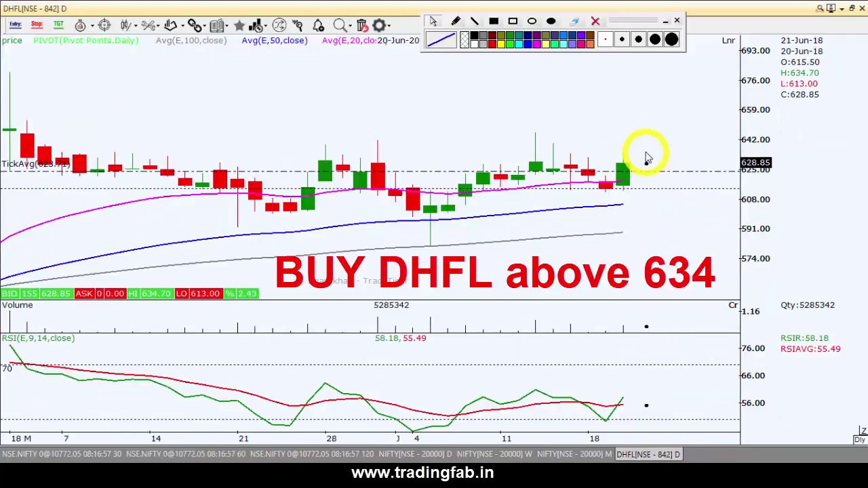The width and height of the screenshot is (868, 488).
Task: Switch to NIFTY[NSE - 20000] W tab
Action: (x=494, y=454)
